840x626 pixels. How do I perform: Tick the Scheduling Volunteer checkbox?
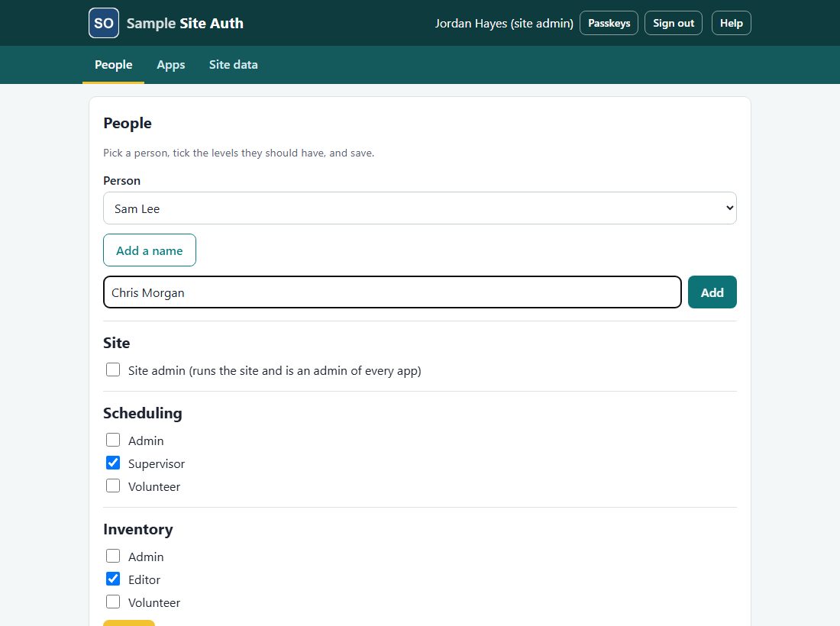pyautogui.click(x=113, y=486)
